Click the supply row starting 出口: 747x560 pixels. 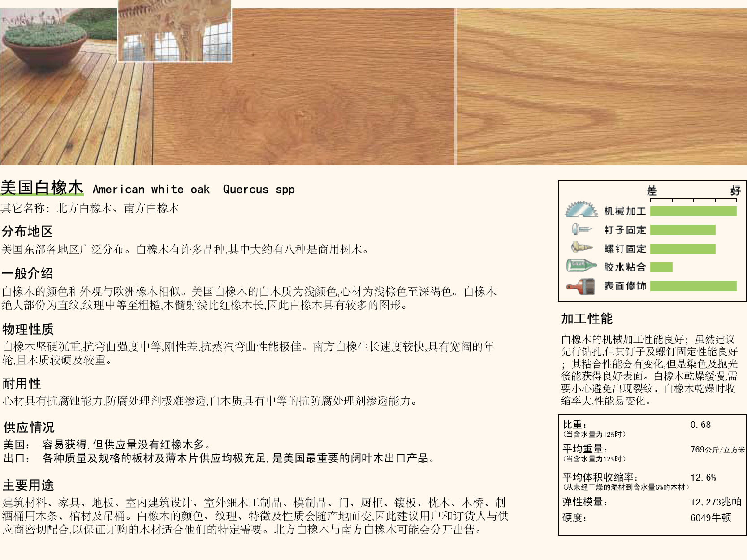(219, 458)
